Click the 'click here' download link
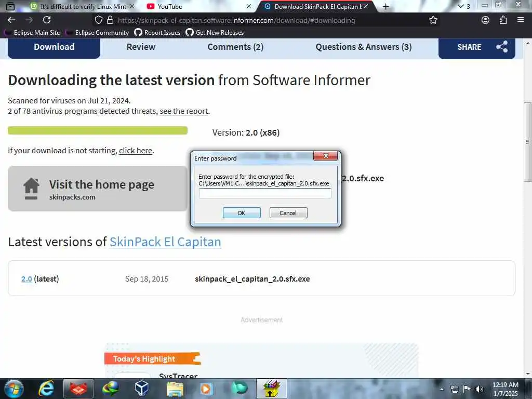The image size is (532, 399). [136, 150]
